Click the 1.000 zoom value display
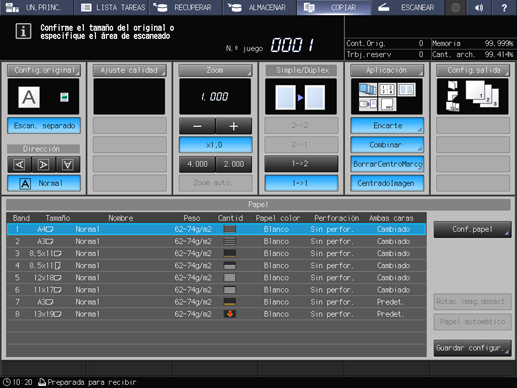 tap(215, 97)
